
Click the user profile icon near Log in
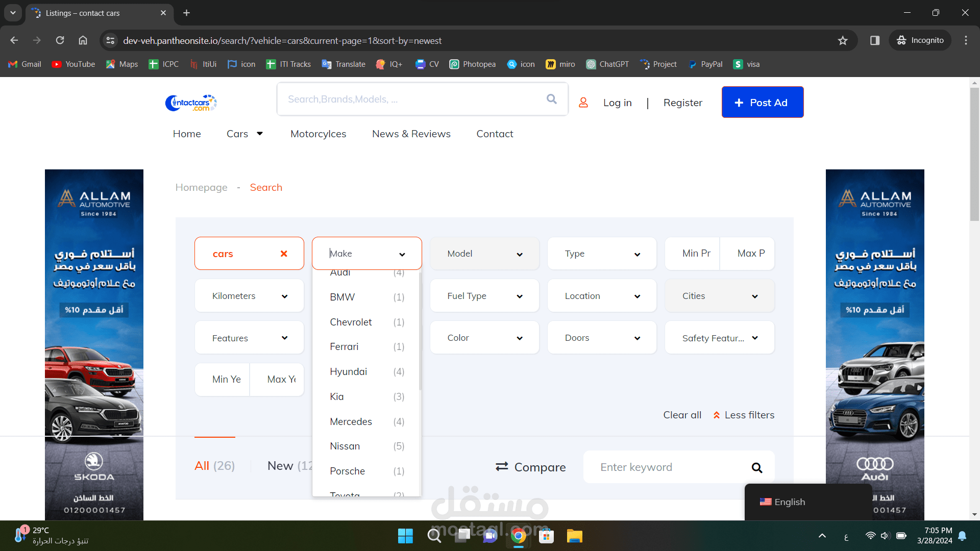(583, 103)
